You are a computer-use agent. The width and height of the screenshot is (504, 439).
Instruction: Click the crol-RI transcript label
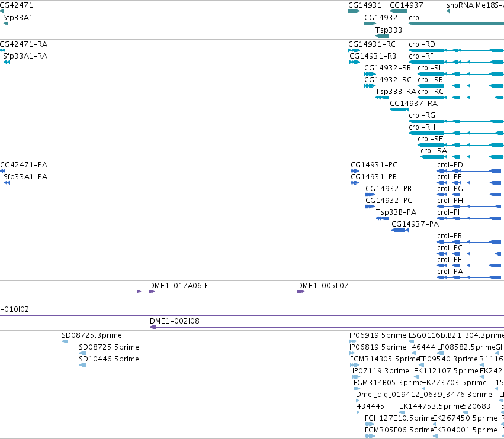point(429,68)
